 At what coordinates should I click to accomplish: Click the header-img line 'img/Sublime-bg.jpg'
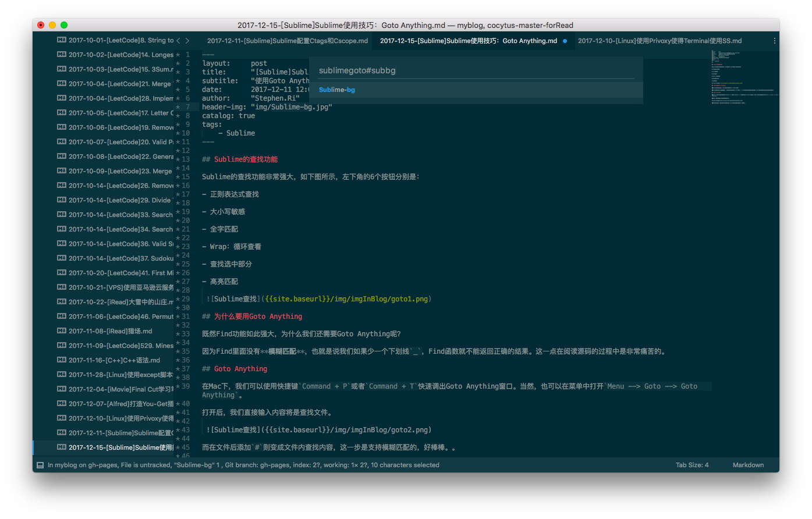tap(267, 107)
